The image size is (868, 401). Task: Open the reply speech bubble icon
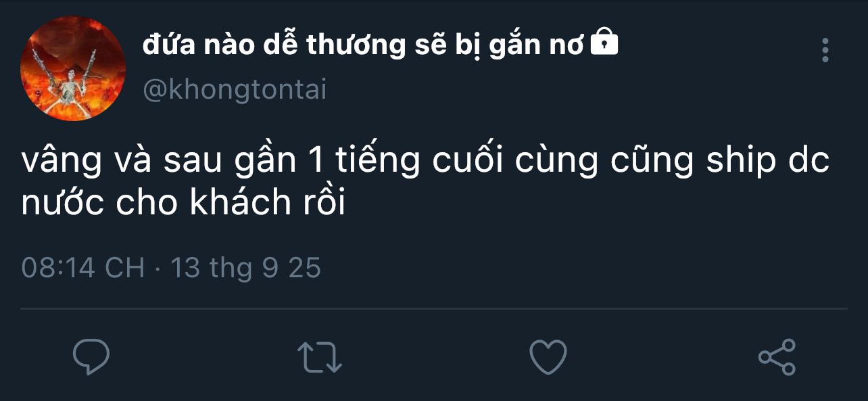click(91, 357)
